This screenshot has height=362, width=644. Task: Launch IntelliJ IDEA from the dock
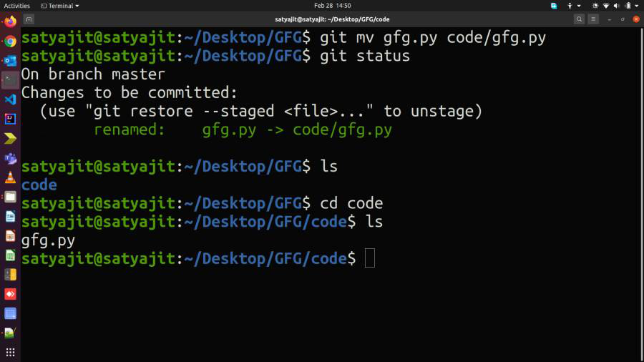[10, 119]
